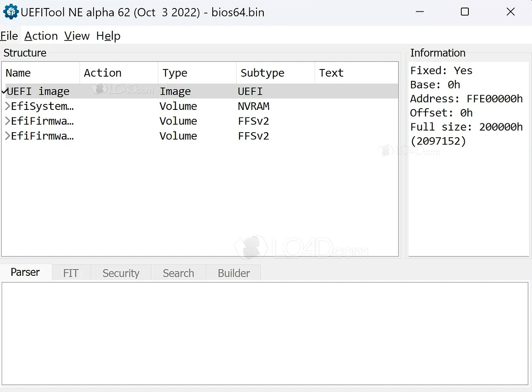Switch to the Parser tab

25,272
